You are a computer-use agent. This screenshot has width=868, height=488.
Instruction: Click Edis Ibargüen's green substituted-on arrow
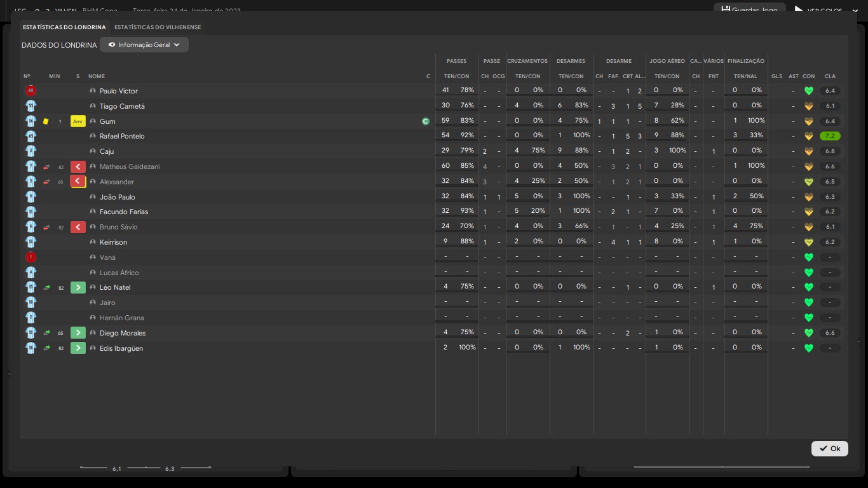(x=78, y=348)
